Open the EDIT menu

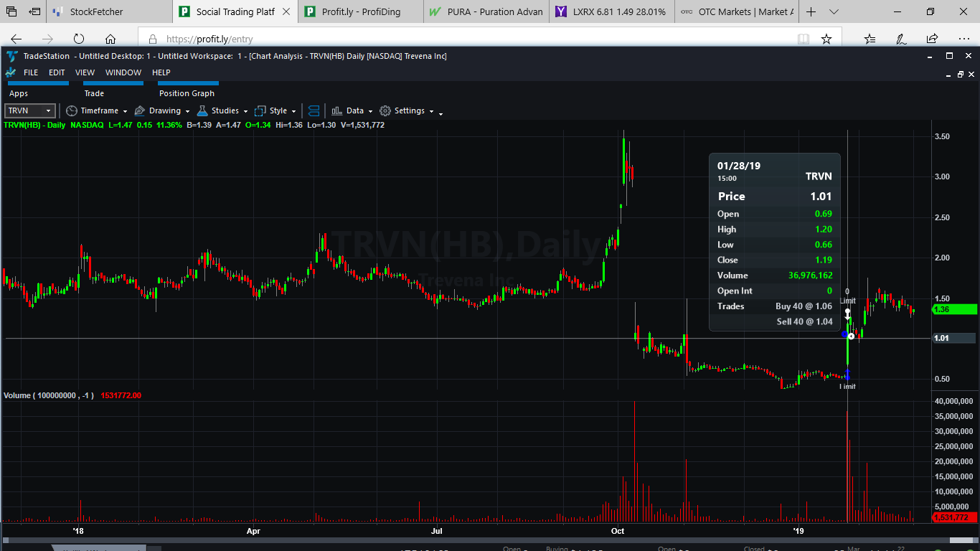pyautogui.click(x=57, y=72)
